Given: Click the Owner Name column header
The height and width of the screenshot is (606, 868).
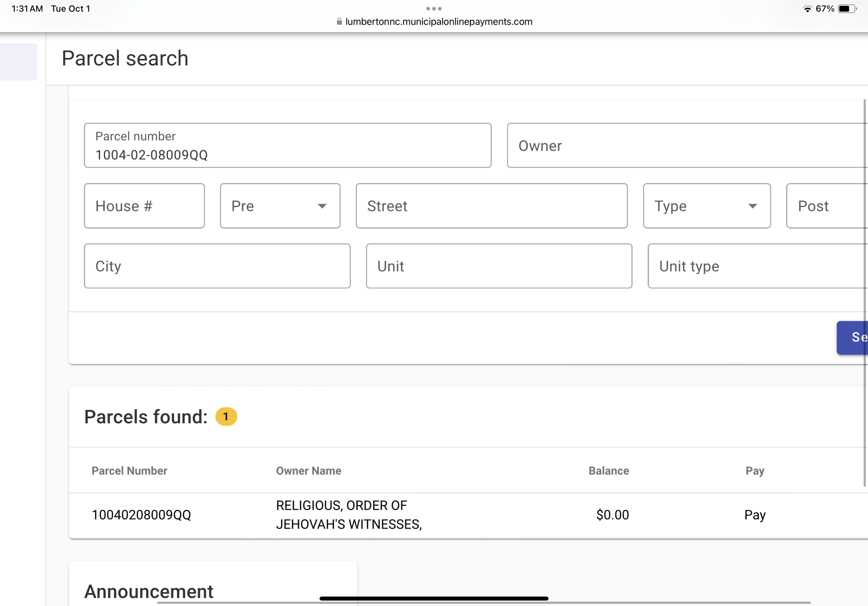Looking at the screenshot, I should click(x=309, y=471).
